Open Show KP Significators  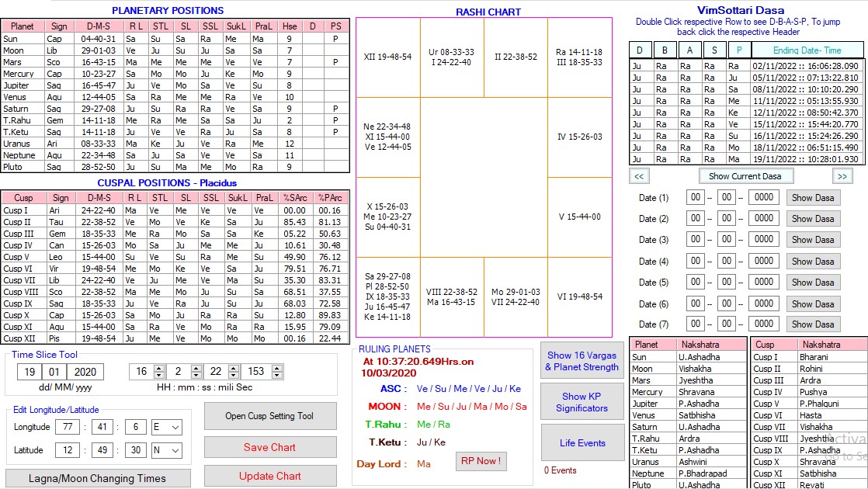coord(582,402)
